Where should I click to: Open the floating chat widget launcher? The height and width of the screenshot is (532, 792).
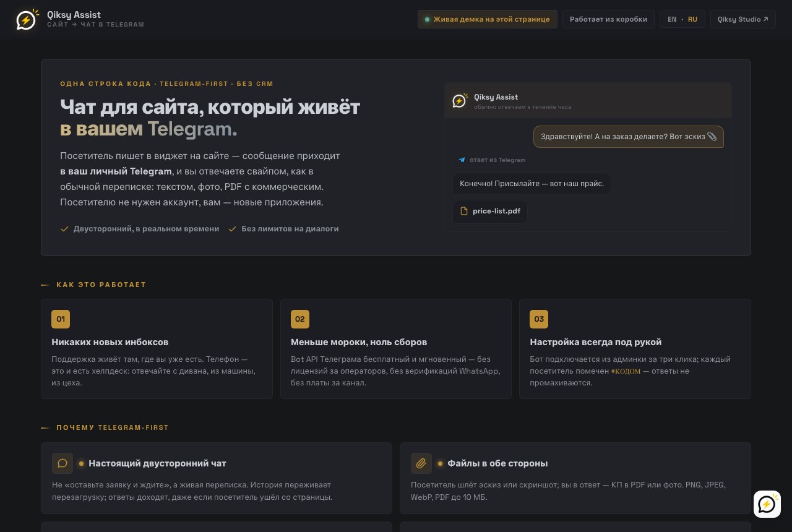767,504
